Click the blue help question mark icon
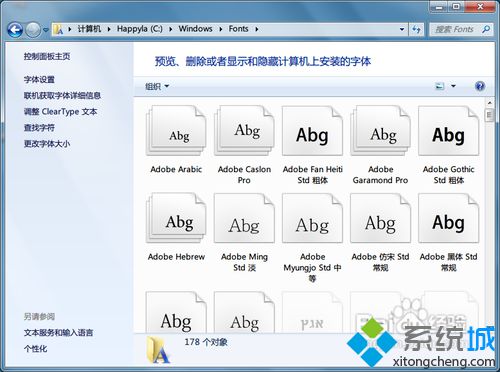The width and height of the screenshot is (500, 372). [480, 86]
